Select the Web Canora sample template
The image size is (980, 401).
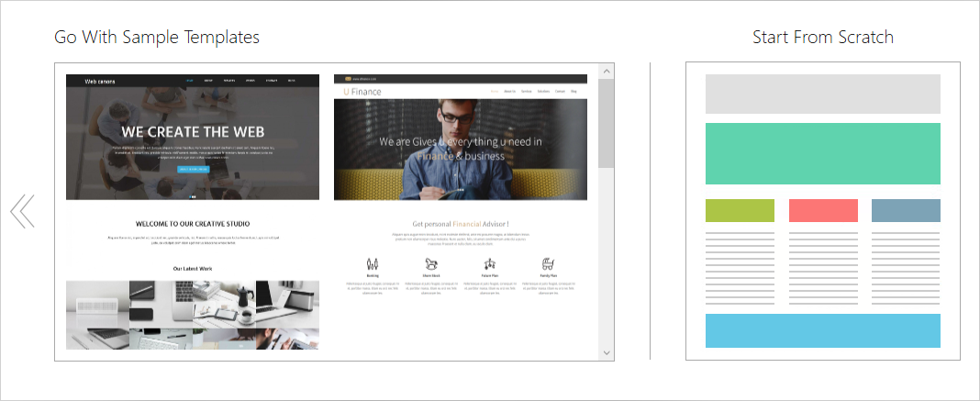pos(193,211)
